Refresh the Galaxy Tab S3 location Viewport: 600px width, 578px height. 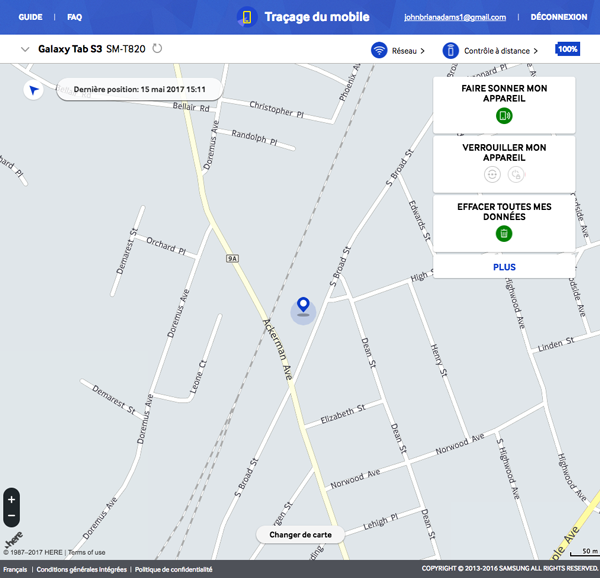pos(157,49)
